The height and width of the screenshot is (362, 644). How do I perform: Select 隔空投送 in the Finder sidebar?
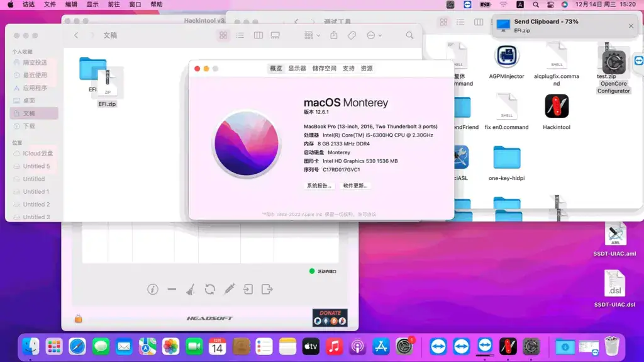pos(35,62)
